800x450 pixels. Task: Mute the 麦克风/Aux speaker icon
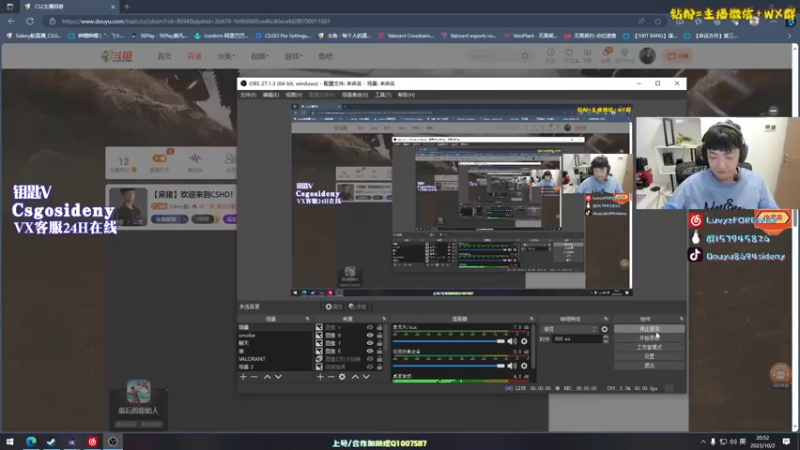click(x=512, y=341)
